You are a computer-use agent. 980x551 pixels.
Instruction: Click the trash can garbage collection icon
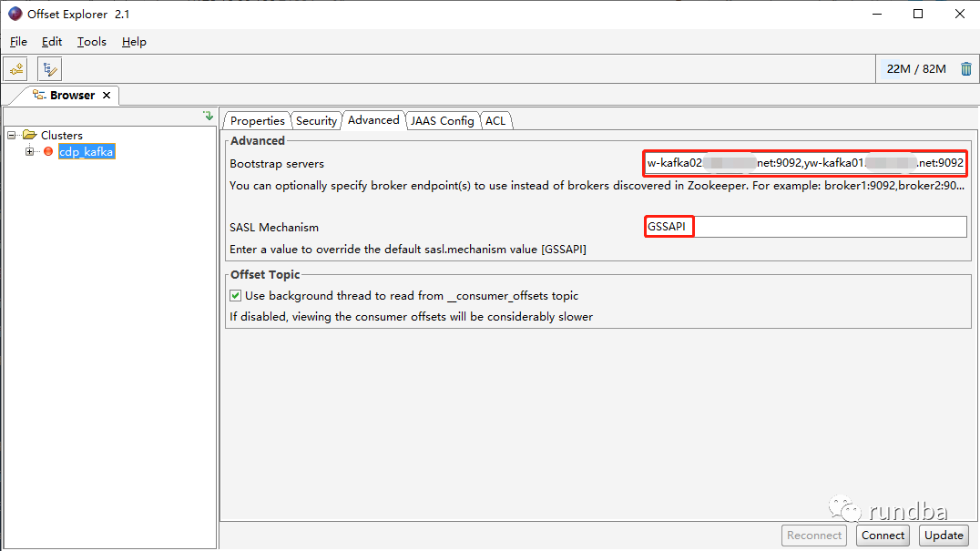tap(966, 68)
